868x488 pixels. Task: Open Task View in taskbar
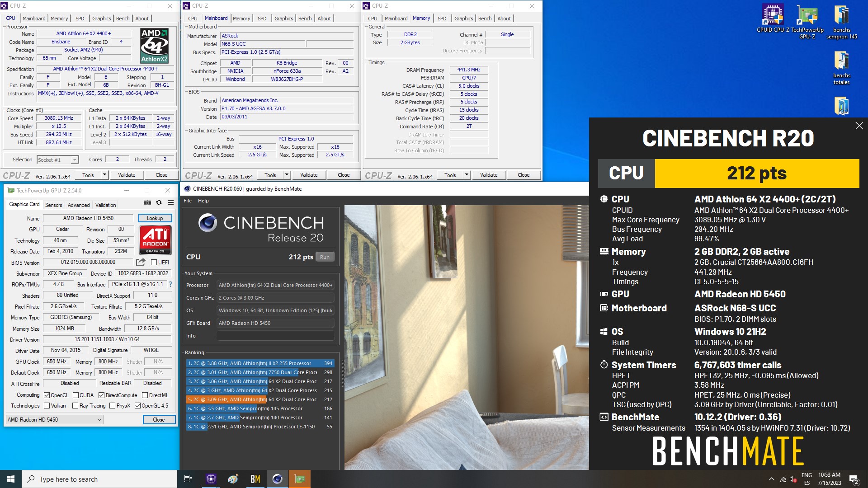pyautogui.click(x=188, y=479)
